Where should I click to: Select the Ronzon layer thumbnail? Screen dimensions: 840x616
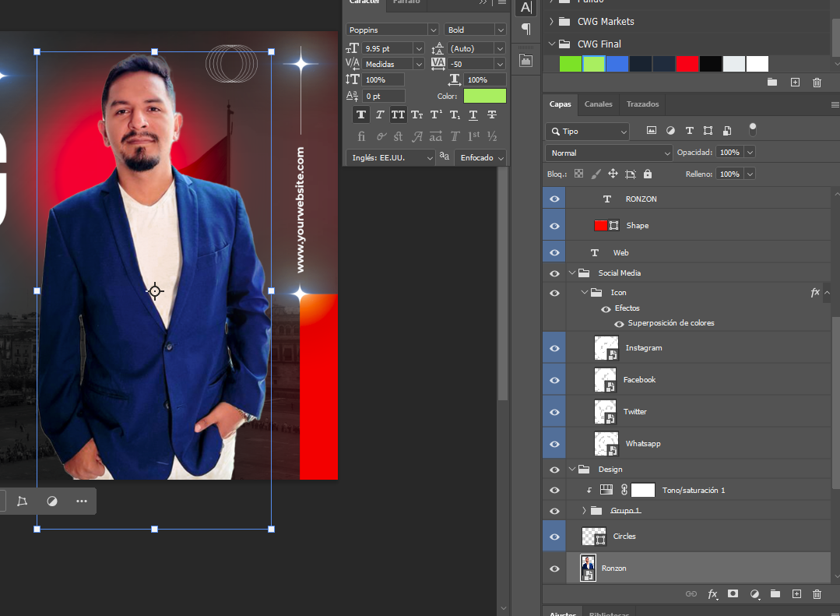point(588,568)
